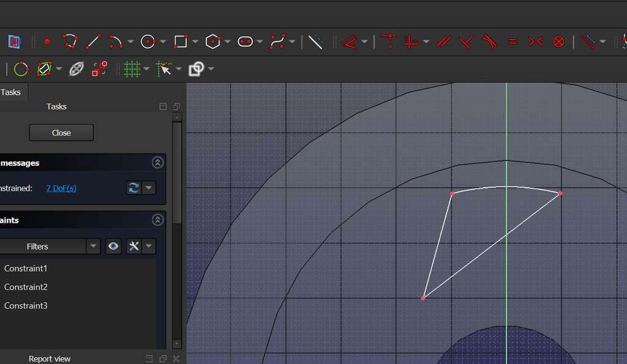
Task: Apply the Coincident constraint
Action: [x=389, y=42]
